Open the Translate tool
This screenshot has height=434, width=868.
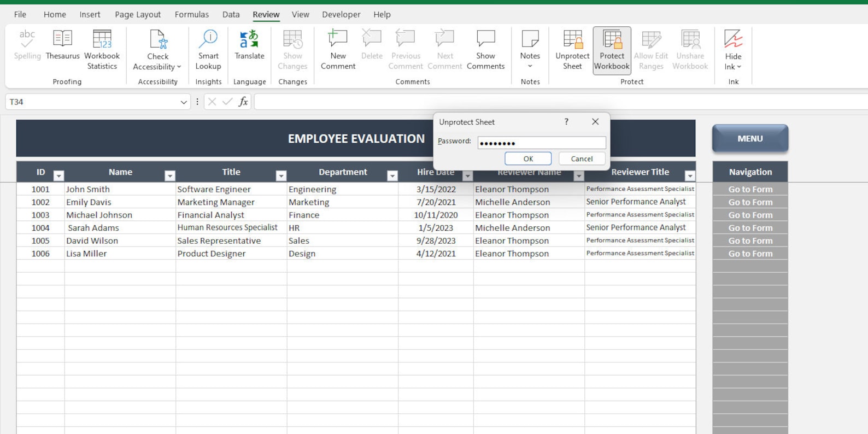pyautogui.click(x=249, y=45)
